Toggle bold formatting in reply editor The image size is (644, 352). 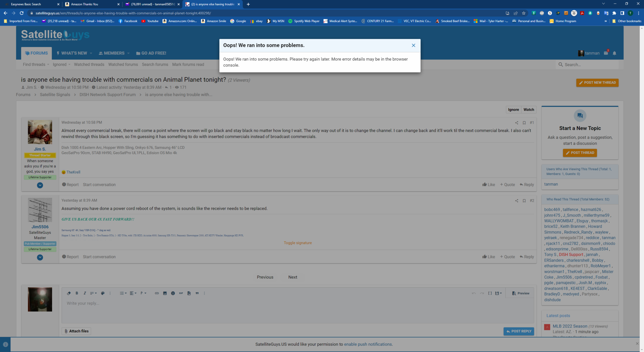(77, 293)
